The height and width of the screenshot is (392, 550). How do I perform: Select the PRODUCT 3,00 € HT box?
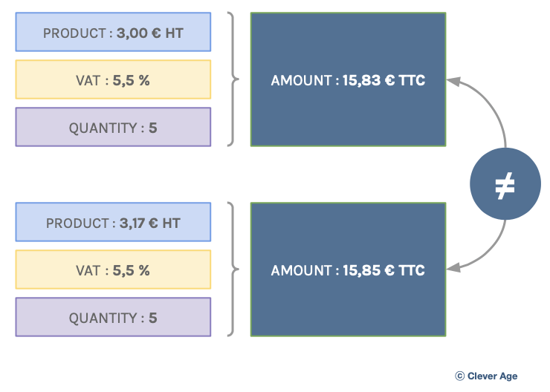click(113, 32)
